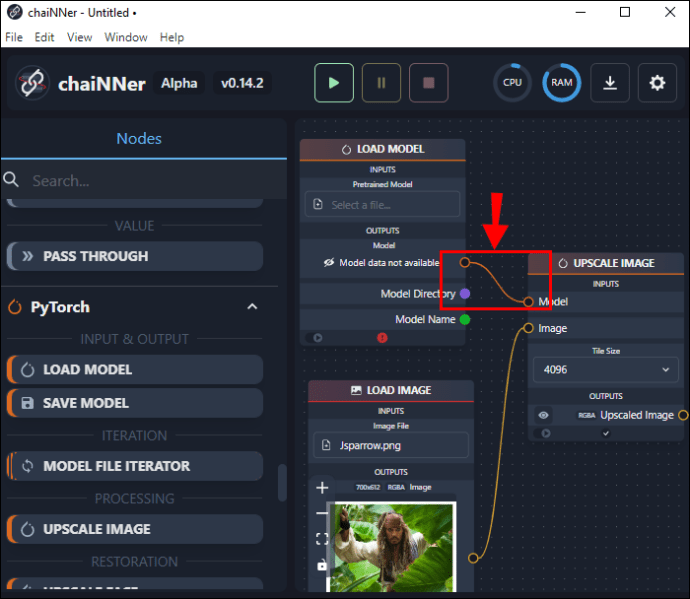Click the 700x612 image size tag
Viewport: 690px width, 599px height.
[x=368, y=487]
